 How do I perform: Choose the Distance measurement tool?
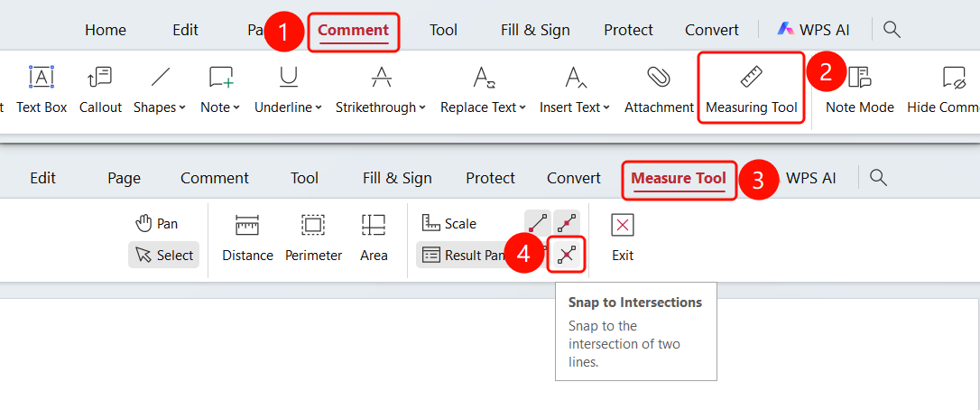[x=247, y=238]
